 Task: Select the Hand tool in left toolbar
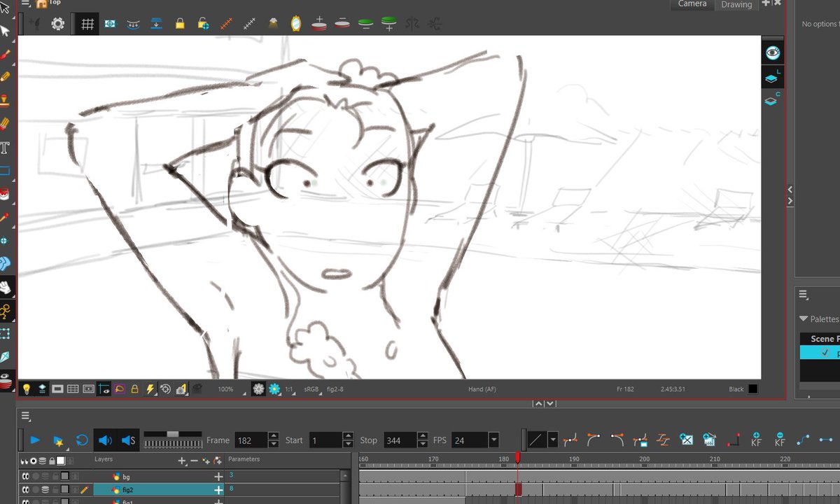6,287
